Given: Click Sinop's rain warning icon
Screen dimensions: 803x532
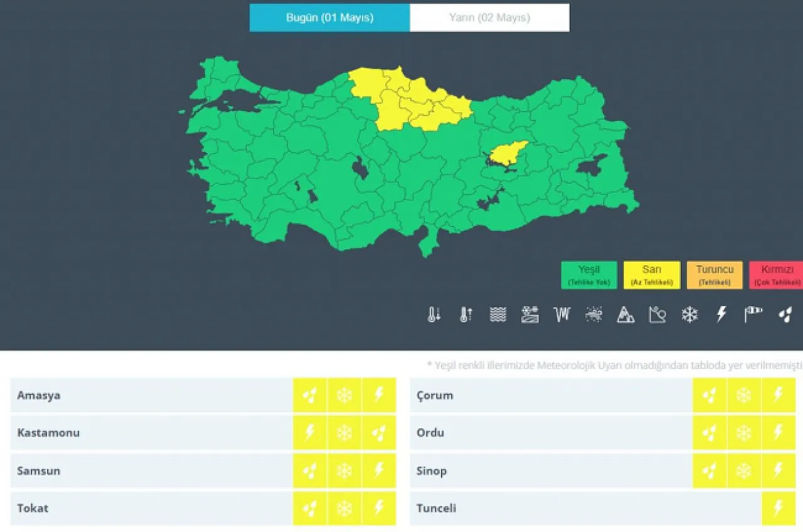Looking at the screenshot, I should [710, 471].
